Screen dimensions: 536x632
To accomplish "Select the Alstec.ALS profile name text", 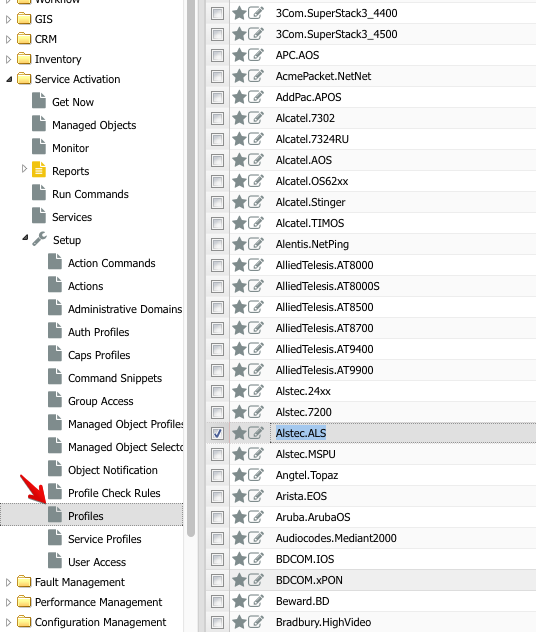I will [301, 433].
